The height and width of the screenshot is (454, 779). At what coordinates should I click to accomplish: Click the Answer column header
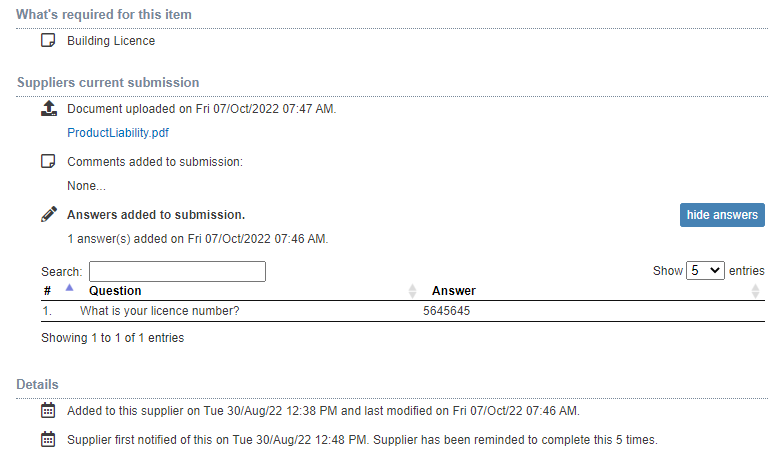tap(454, 291)
